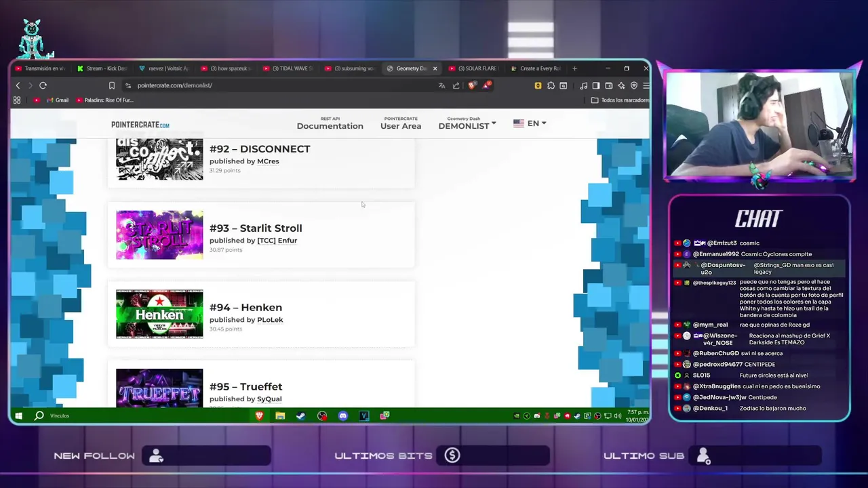The width and height of the screenshot is (868, 488).
Task: Open the browser hamburger menu
Action: 646,85
